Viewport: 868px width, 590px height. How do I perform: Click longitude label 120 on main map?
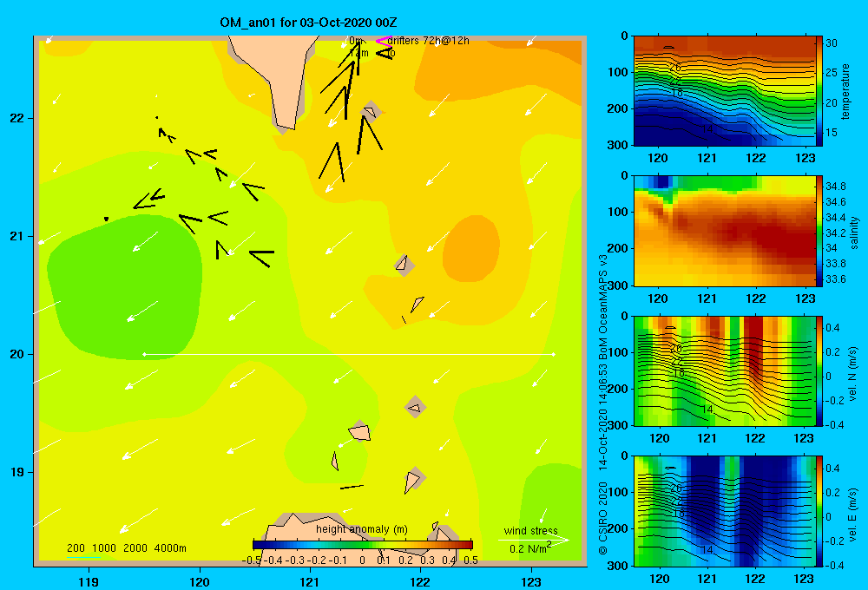(x=200, y=581)
